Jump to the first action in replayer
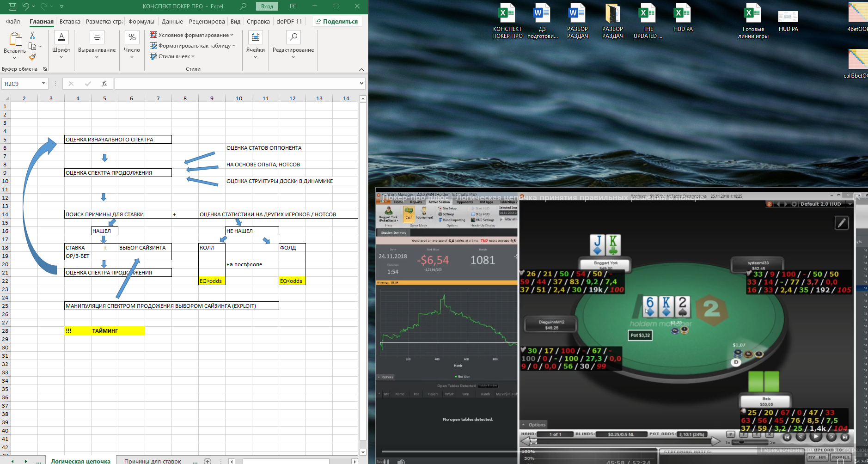 (787, 437)
